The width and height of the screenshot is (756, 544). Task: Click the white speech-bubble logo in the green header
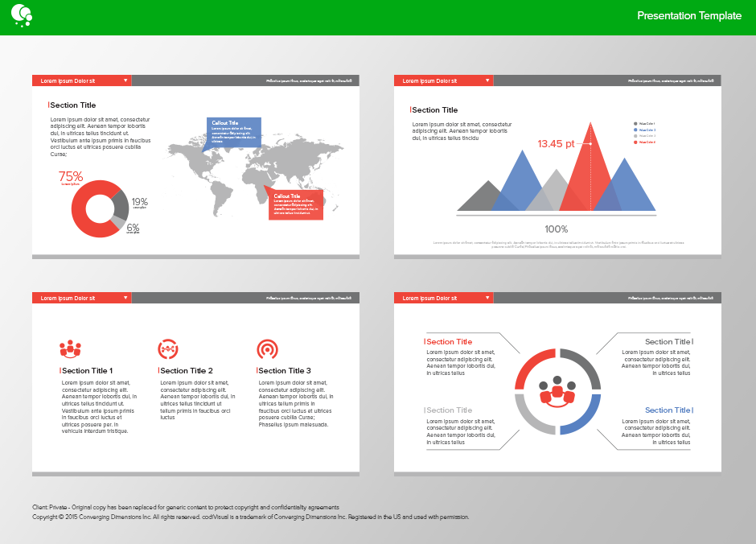click(x=23, y=15)
